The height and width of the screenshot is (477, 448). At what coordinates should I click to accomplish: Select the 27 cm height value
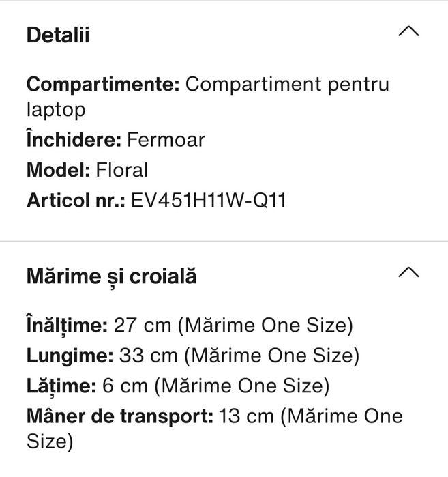(x=142, y=326)
